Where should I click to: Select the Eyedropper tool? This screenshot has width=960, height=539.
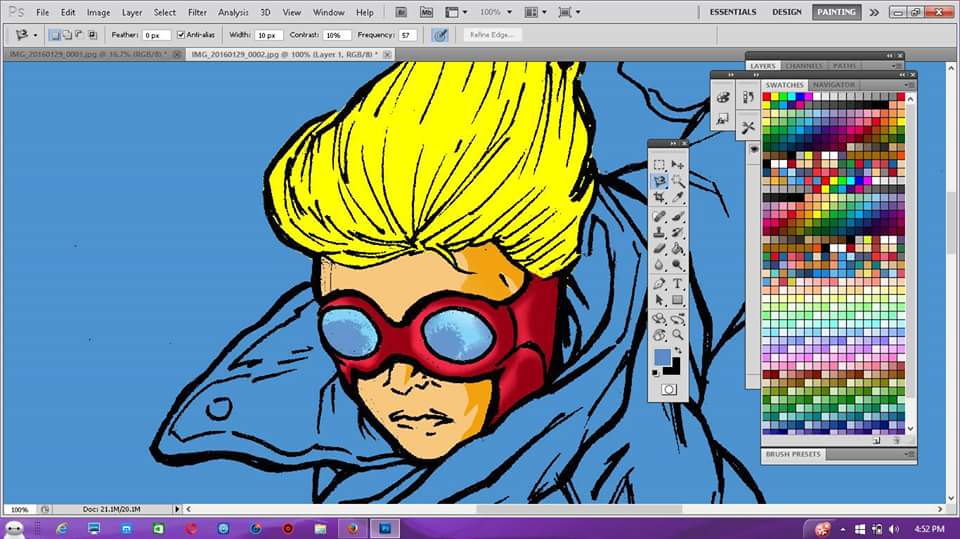click(677, 197)
